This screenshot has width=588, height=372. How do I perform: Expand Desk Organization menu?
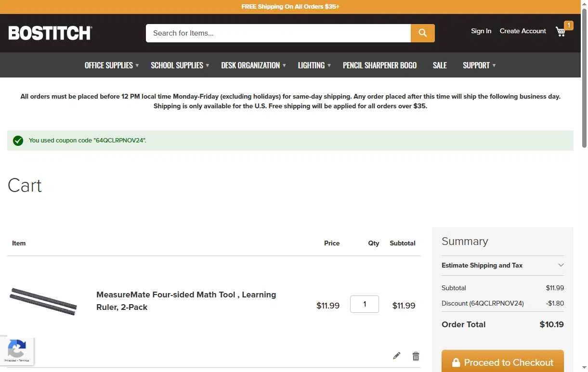[253, 65]
